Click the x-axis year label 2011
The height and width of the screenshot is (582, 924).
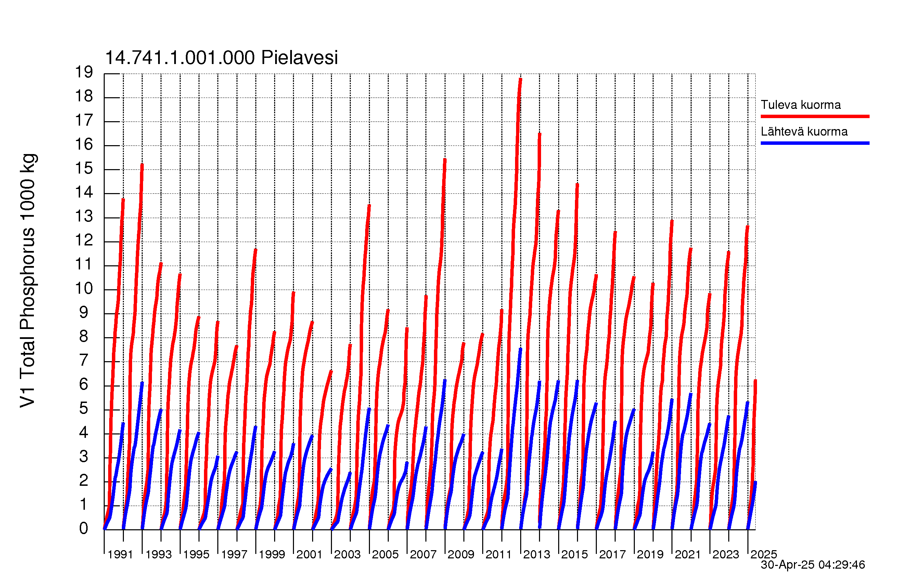pyautogui.click(x=499, y=554)
